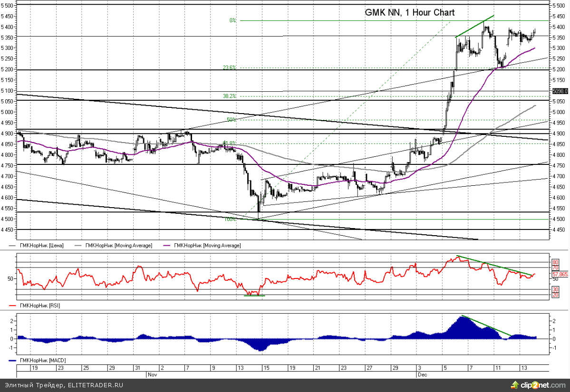This screenshot has width=570, height=392.
Task: Click the clip2net green arrow logo icon
Action: (x=515, y=384)
